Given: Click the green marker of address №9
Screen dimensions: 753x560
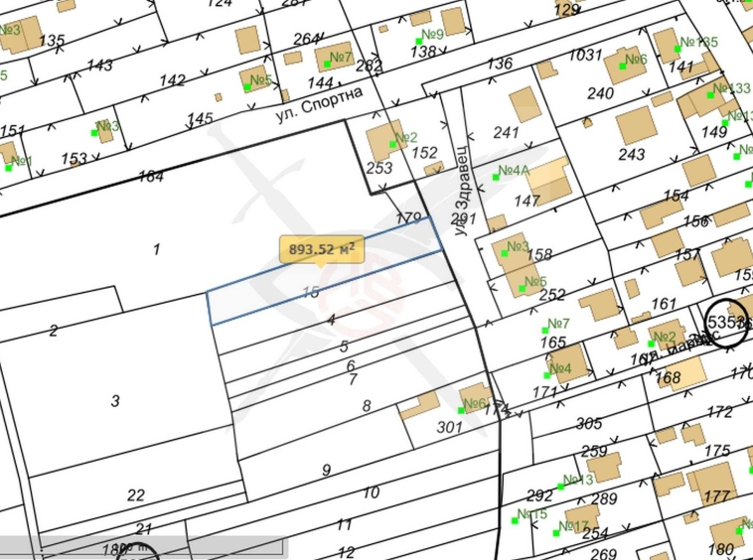Looking at the screenshot, I should (419, 42).
